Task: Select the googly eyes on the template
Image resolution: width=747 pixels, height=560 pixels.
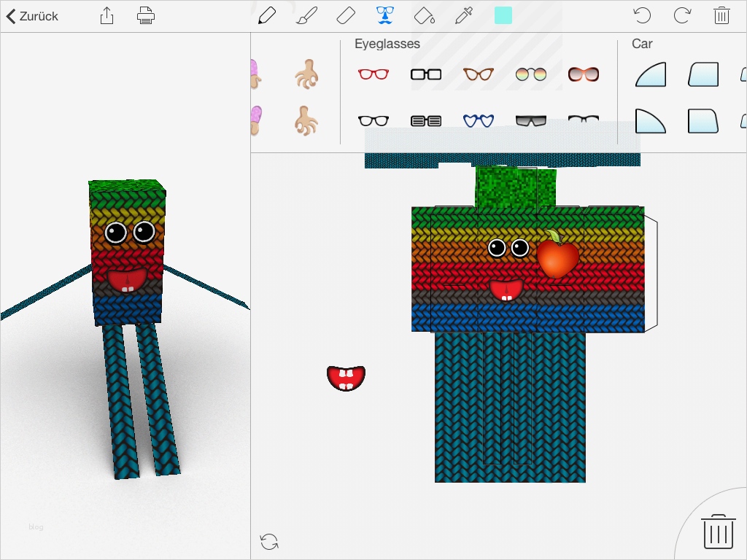Action: coord(508,248)
